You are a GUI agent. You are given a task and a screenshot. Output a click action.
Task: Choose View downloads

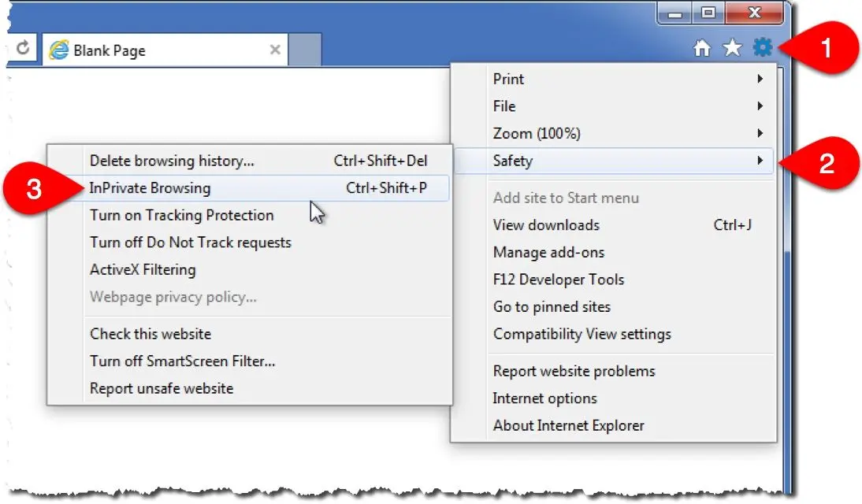point(614,224)
